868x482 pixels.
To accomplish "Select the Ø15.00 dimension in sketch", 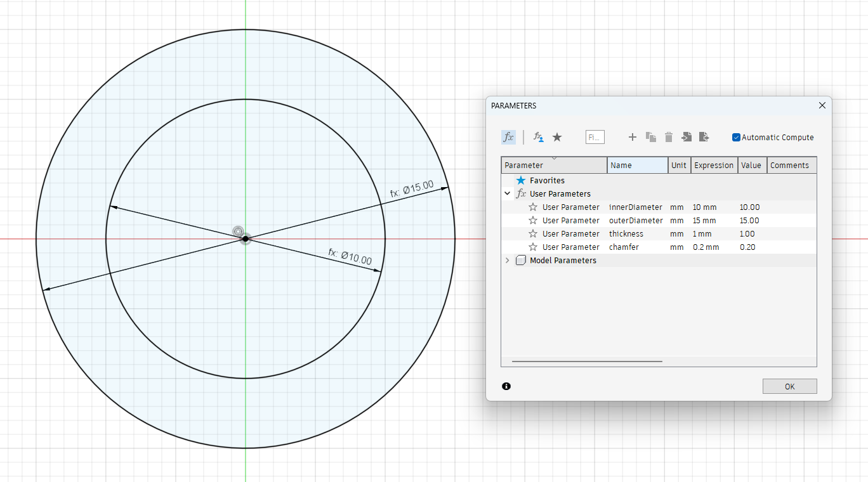I will point(412,189).
